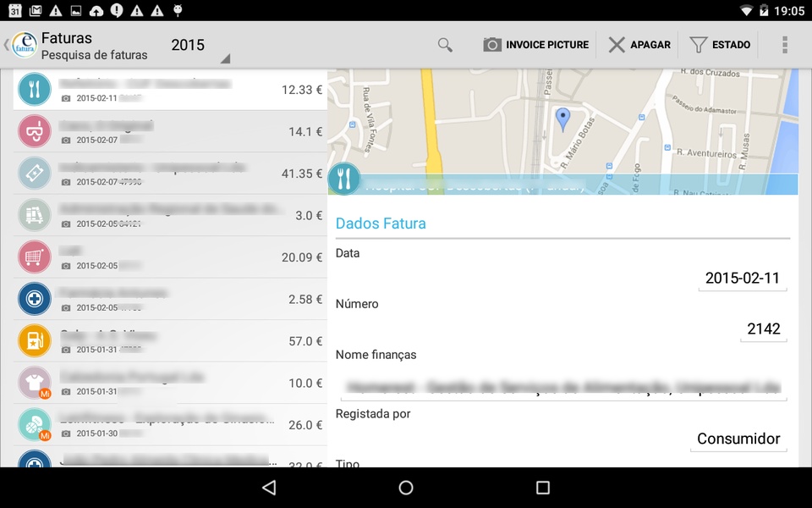Open the overflow menu with three dots
Screen dimensions: 812x508
(785, 45)
